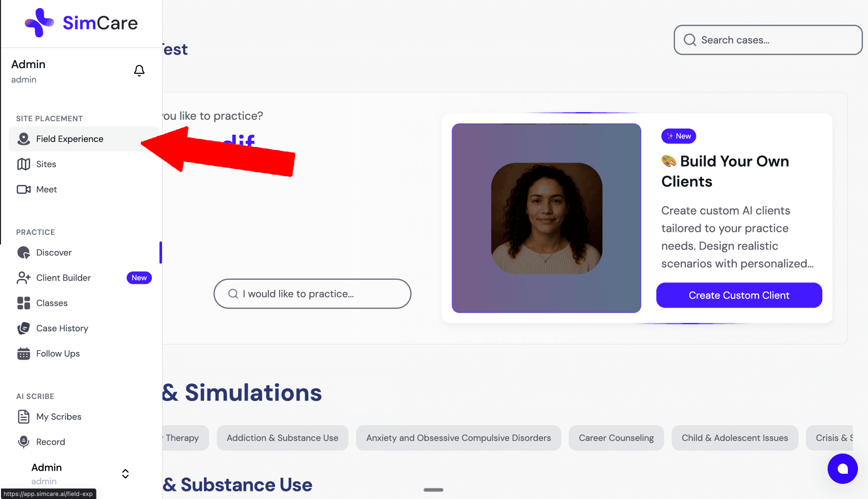Image resolution: width=868 pixels, height=499 pixels.
Task: Expand the Admin account switcher
Action: coord(125,473)
